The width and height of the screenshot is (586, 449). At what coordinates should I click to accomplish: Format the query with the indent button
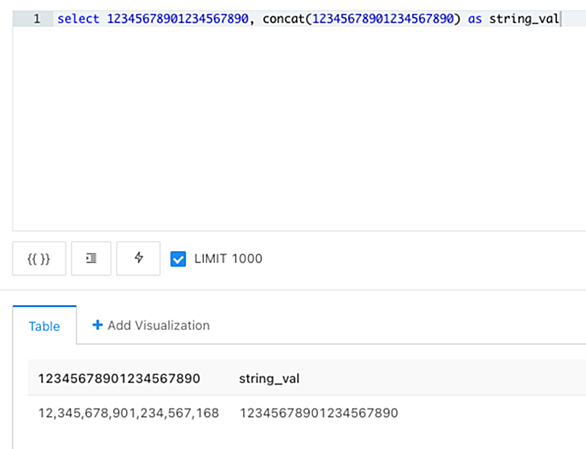[91, 258]
